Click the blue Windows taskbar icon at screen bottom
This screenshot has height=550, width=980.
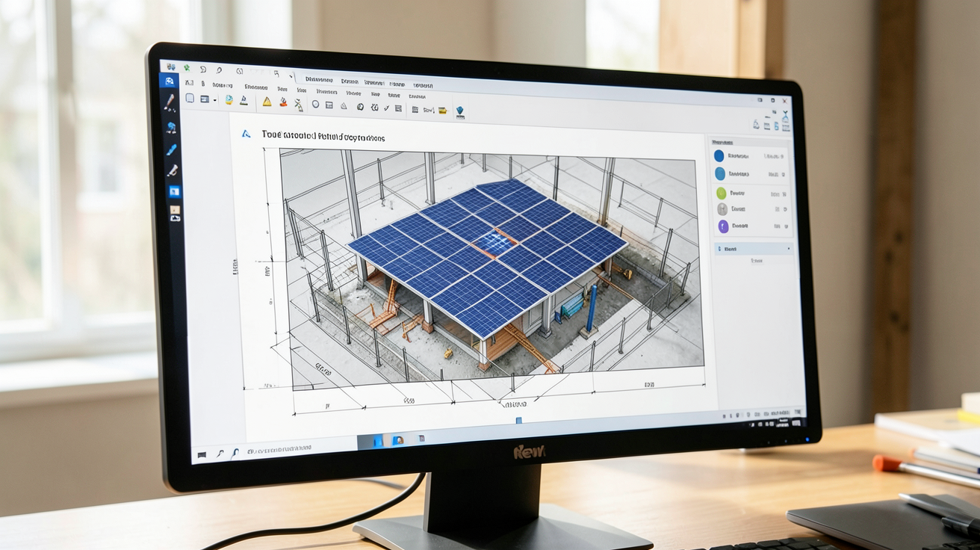[378, 441]
